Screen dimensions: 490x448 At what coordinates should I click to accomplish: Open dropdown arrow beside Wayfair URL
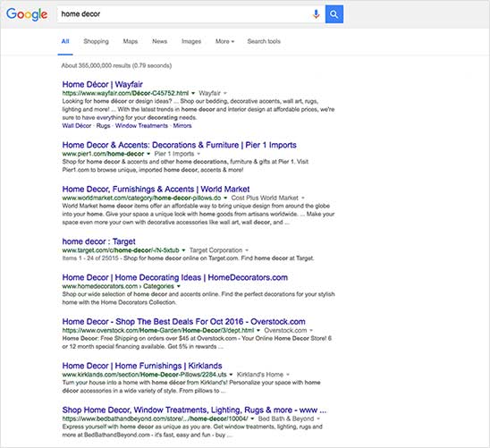pos(193,93)
